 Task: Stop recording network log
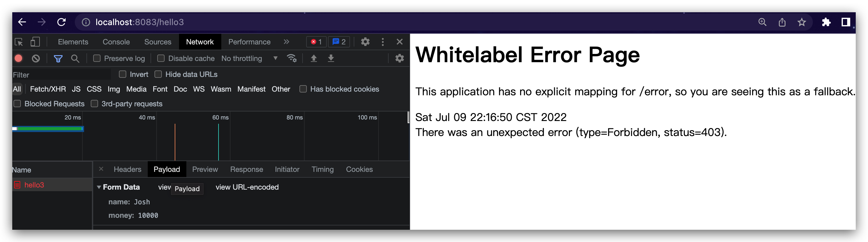click(x=18, y=59)
